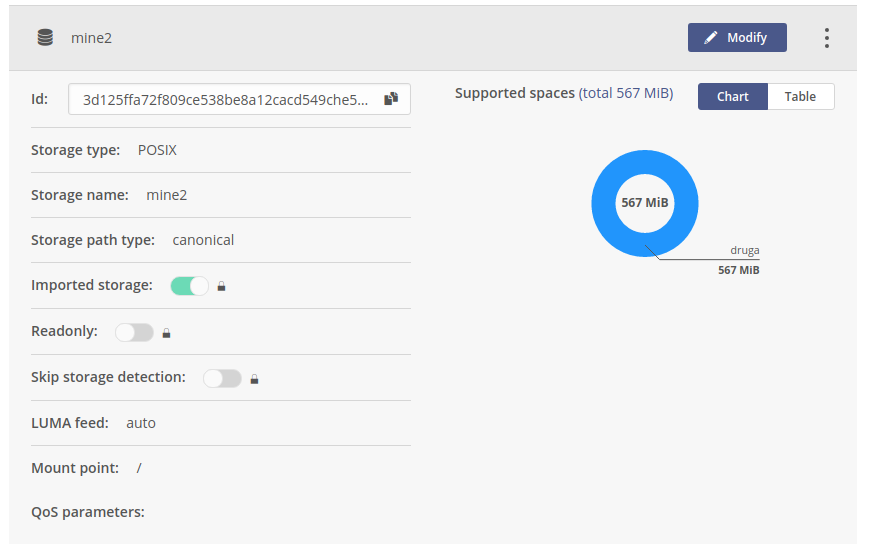The width and height of the screenshot is (872, 544).
Task: Click the lock icon next to Imported storage
Action: coord(221,286)
